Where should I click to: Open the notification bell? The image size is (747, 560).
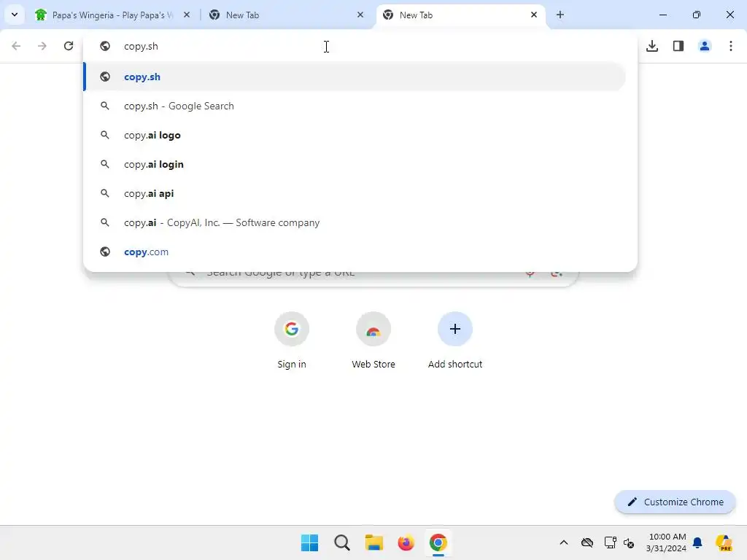[x=697, y=542]
